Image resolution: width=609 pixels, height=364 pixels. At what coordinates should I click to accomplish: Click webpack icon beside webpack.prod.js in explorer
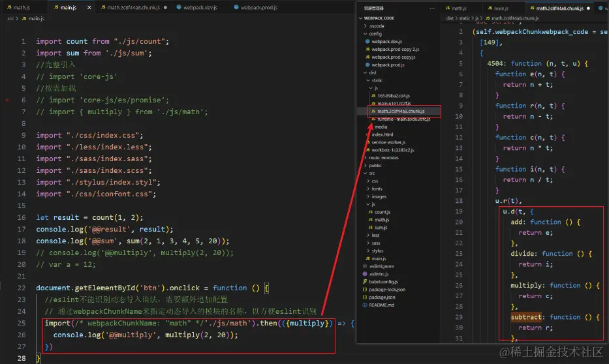pyautogui.click(x=367, y=65)
